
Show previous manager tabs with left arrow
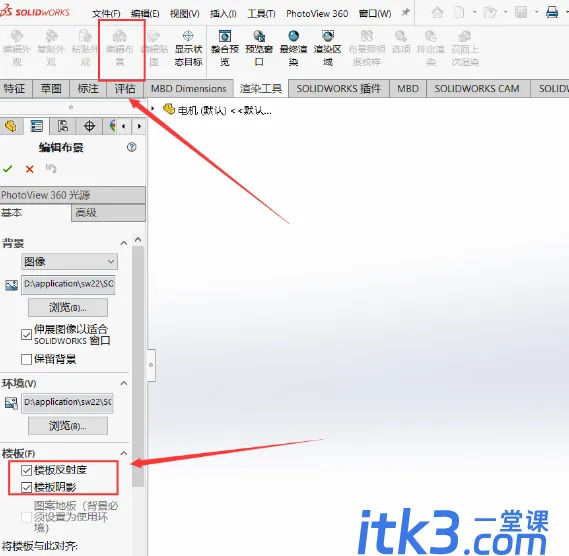[124, 126]
